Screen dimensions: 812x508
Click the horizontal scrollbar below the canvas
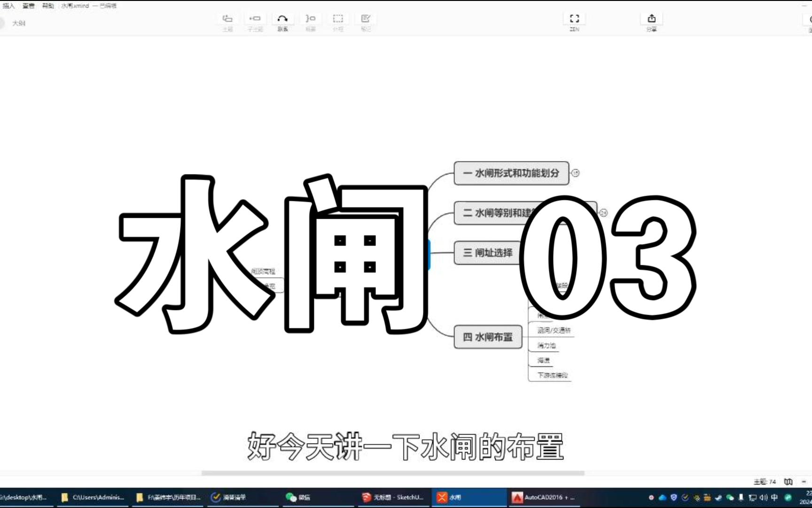click(x=393, y=473)
